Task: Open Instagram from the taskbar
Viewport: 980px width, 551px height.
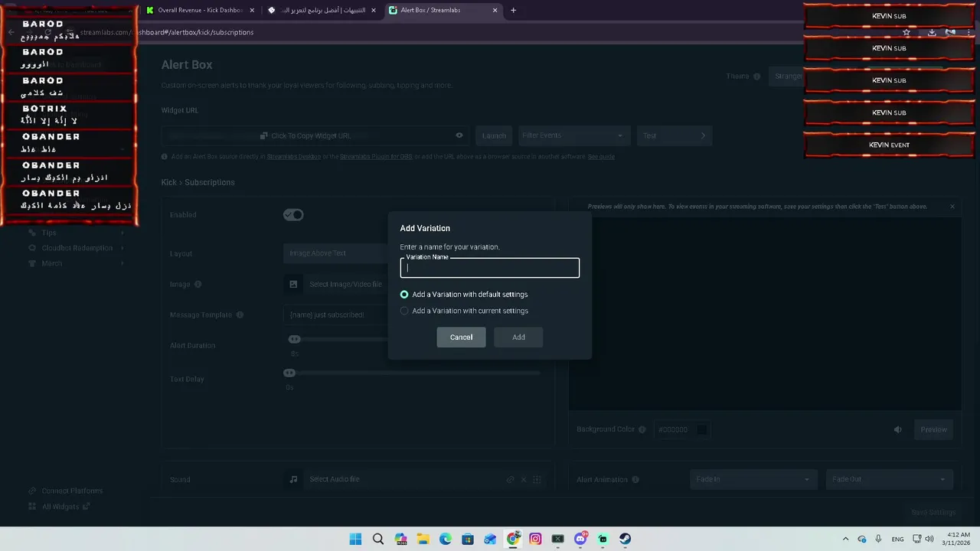Action: click(x=535, y=539)
